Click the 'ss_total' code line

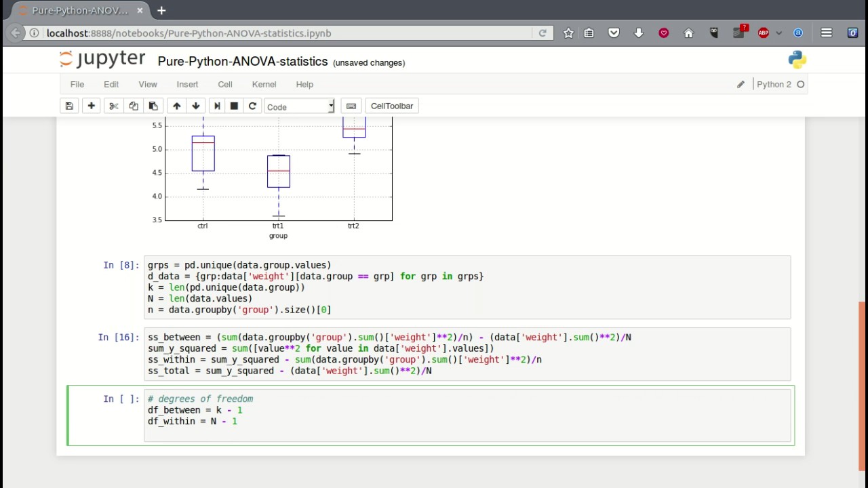pyautogui.click(x=290, y=371)
